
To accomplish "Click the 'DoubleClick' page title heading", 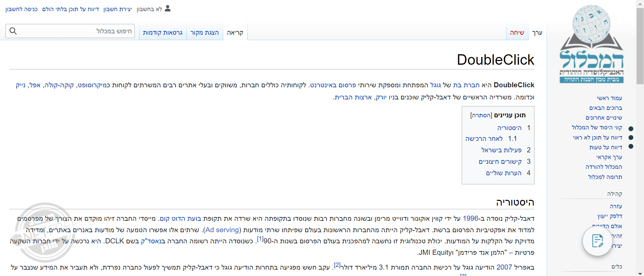I will coord(495,60).
